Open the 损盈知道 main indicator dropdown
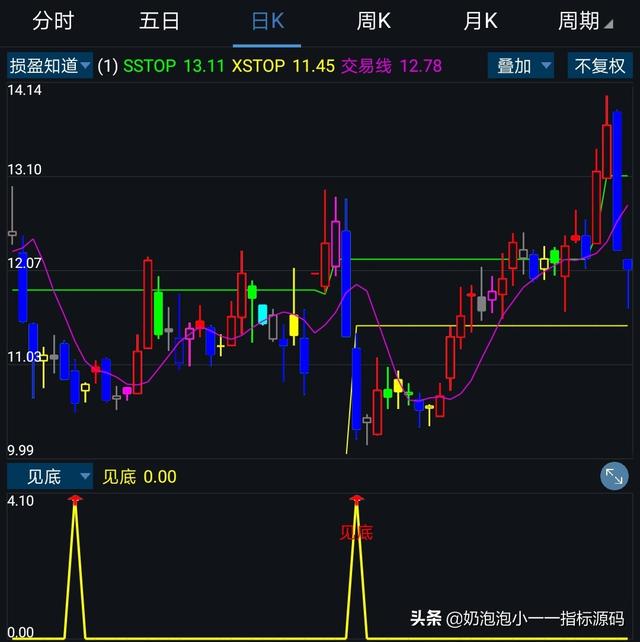The height and width of the screenshot is (642, 640). [x=50, y=66]
